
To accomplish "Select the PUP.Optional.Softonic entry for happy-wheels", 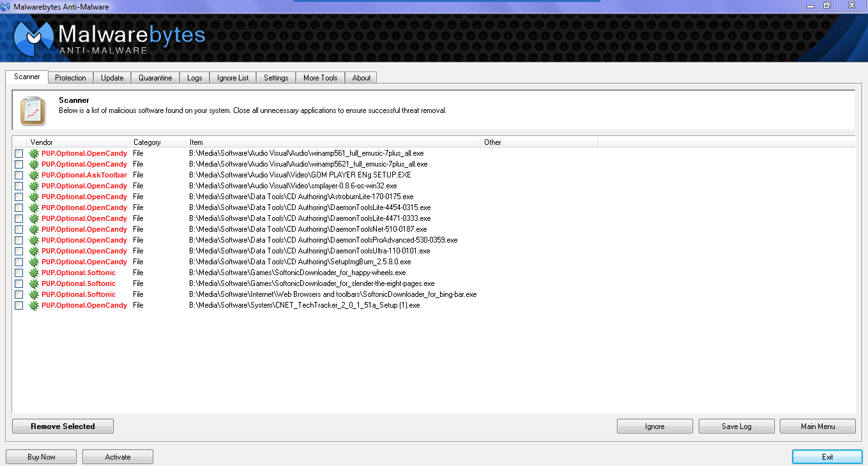I will point(79,273).
